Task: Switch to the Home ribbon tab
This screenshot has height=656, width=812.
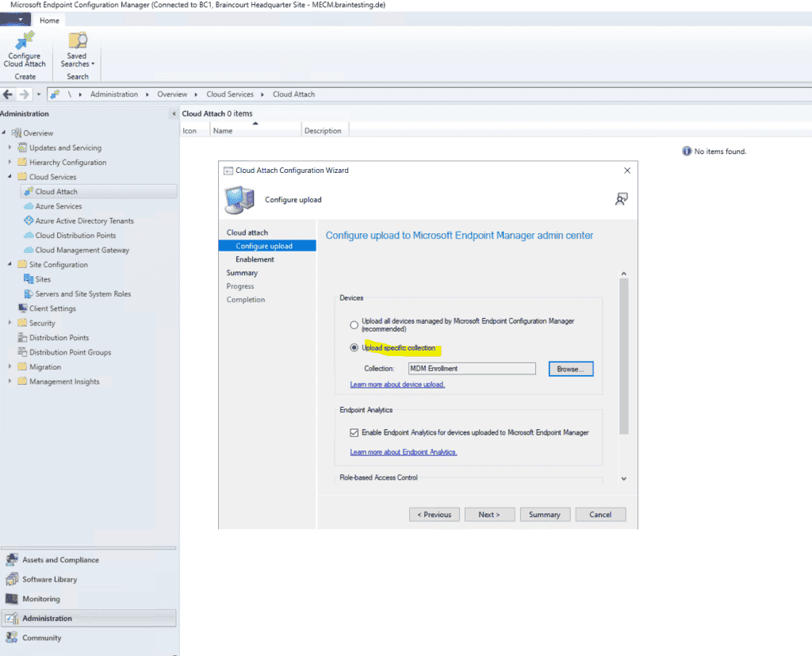Action: click(49, 20)
